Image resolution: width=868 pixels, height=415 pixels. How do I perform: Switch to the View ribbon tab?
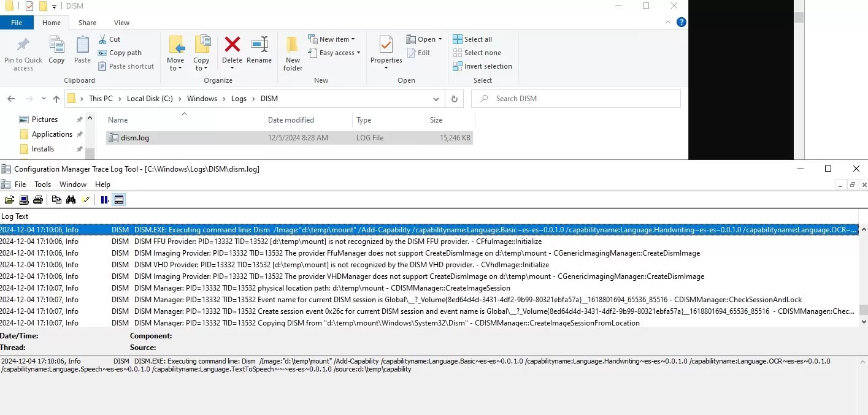[x=121, y=23]
